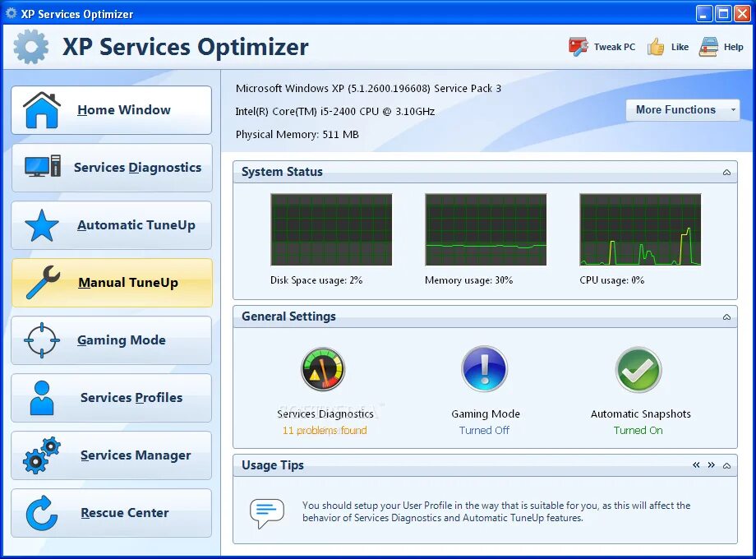Click the Help text label
The width and height of the screenshot is (756, 559).
click(x=733, y=47)
